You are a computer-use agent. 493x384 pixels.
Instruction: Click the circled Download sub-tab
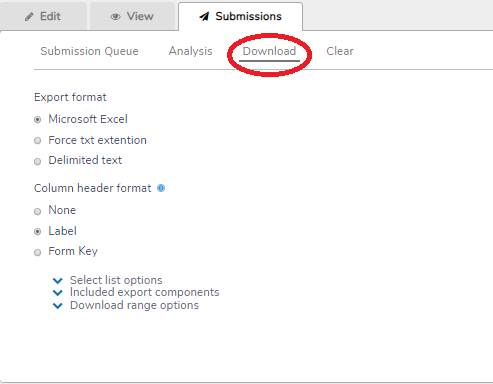(x=269, y=51)
